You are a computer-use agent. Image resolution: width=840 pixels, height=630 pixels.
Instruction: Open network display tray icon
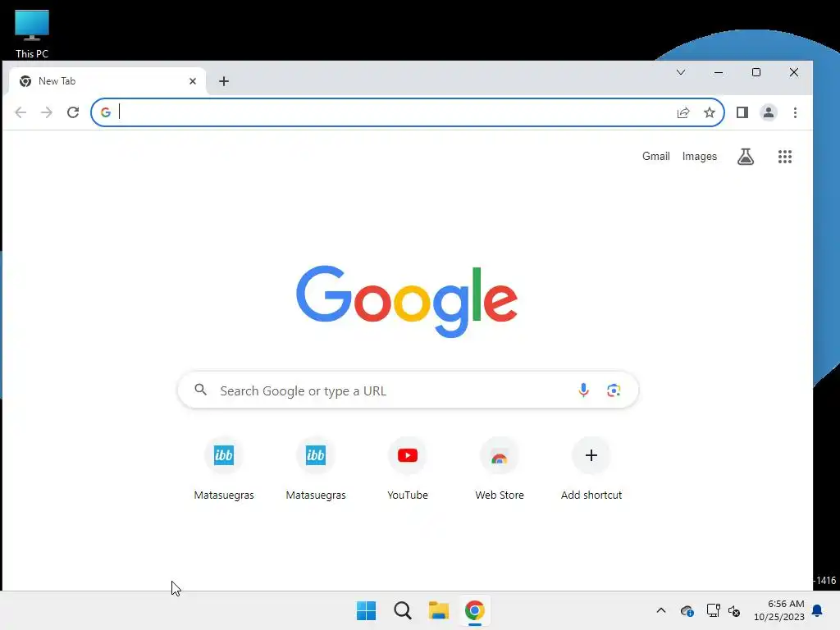713,610
